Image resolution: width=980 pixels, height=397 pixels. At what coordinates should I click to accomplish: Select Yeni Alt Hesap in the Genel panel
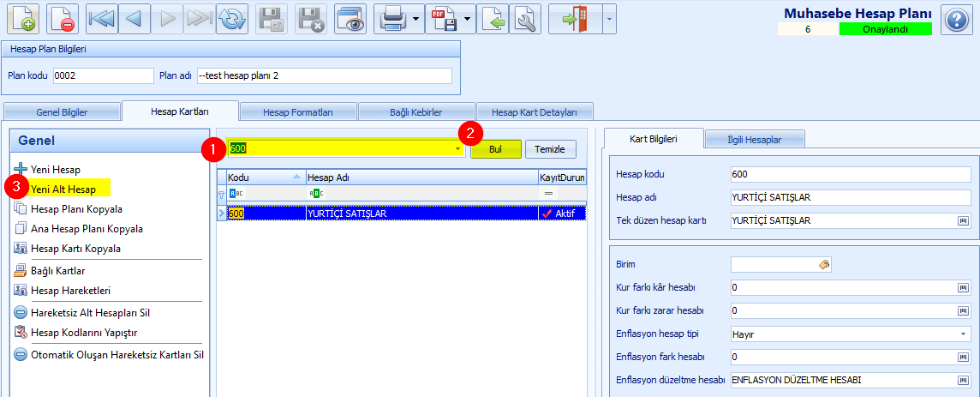pyautogui.click(x=62, y=188)
